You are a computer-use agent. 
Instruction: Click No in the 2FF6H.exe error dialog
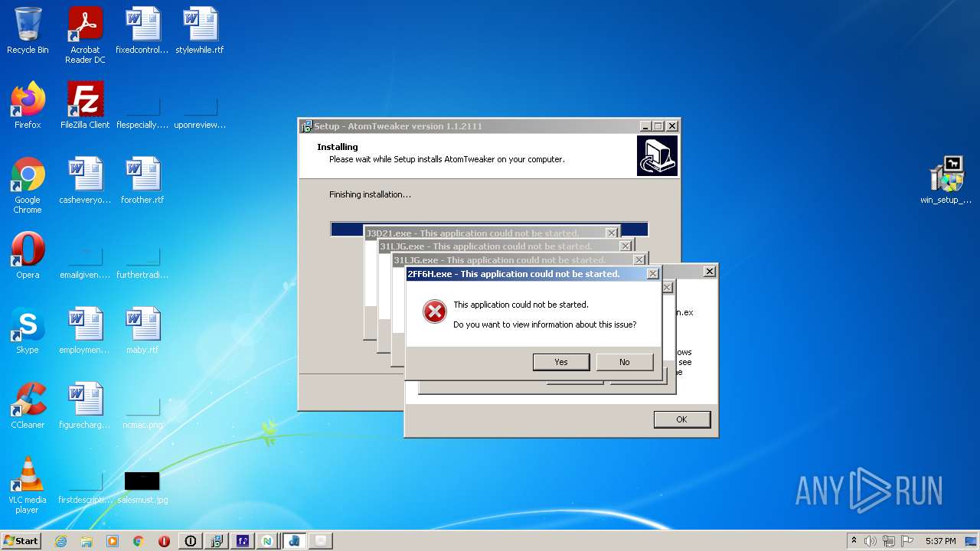625,362
